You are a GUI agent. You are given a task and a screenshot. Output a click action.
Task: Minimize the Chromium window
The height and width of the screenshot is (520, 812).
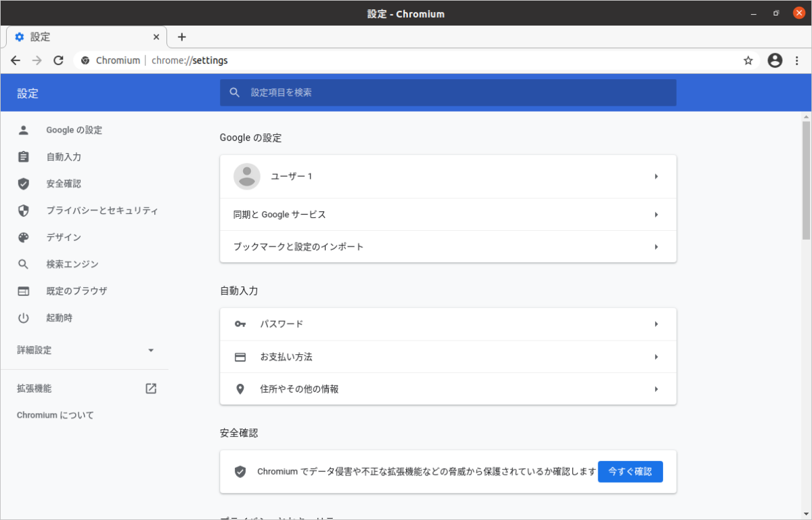754,13
